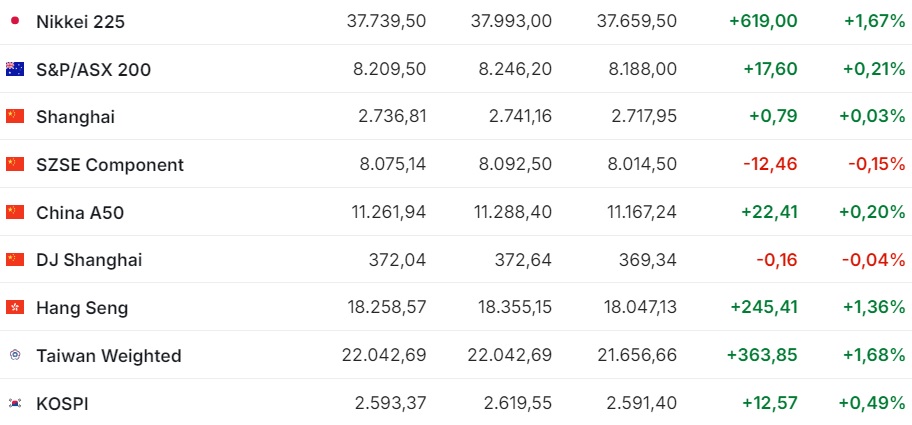Click the Japan flag icon beside Nikkei 225
The height and width of the screenshot is (425, 912).
tap(15, 22)
